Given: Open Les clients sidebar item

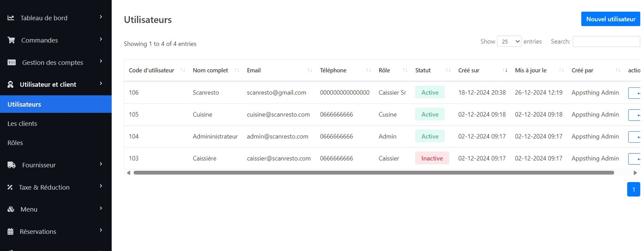Looking at the screenshot, I should (22, 124).
